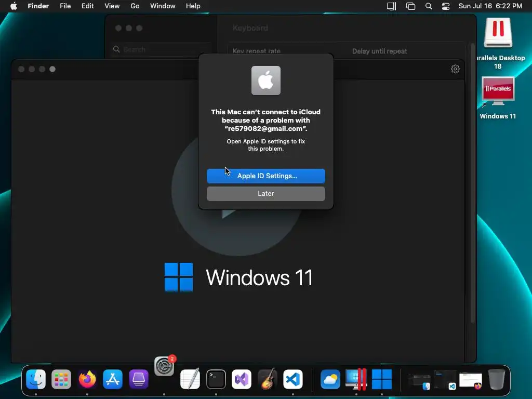
Task: Open the Go menu
Action: [x=135, y=6]
